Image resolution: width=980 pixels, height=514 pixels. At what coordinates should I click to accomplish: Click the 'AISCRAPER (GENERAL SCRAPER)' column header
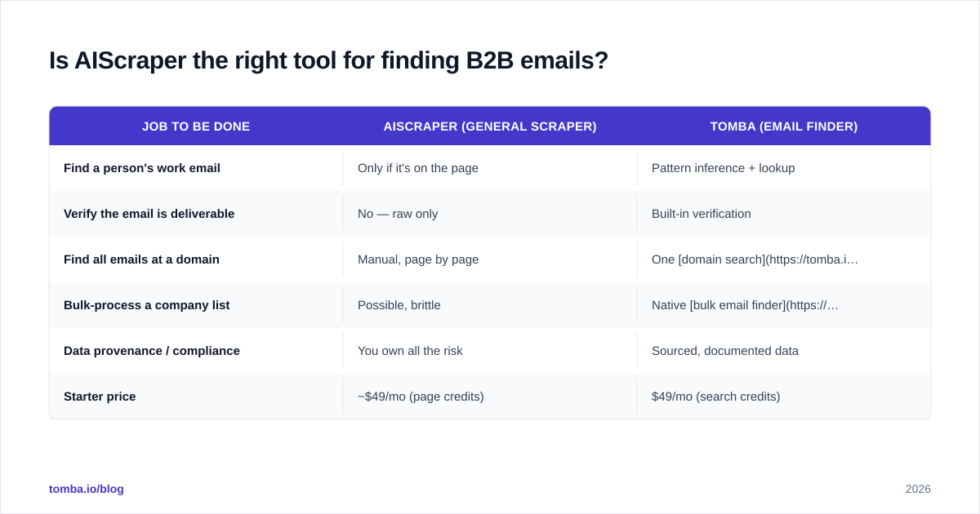[x=490, y=126]
